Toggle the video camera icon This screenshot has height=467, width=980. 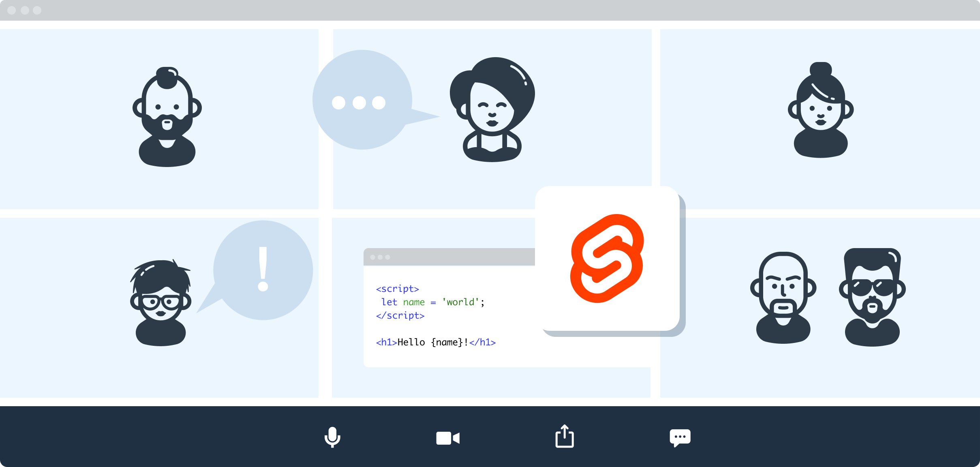(448, 438)
